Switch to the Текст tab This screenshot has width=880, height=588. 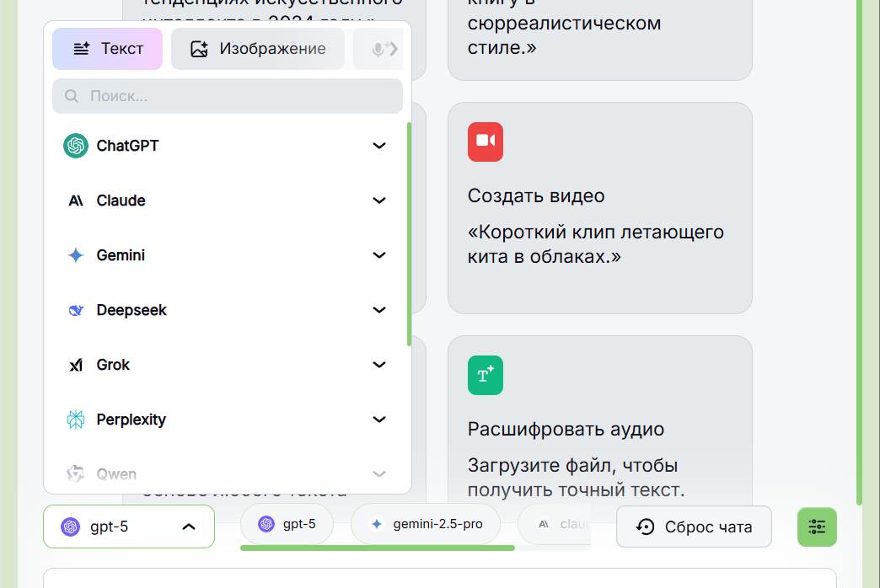tap(107, 49)
